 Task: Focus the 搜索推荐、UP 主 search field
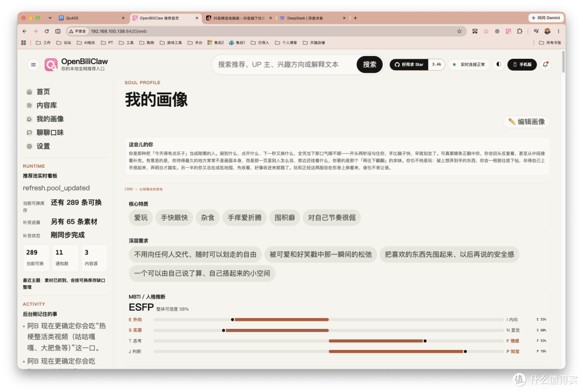click(x=284, y=65)
